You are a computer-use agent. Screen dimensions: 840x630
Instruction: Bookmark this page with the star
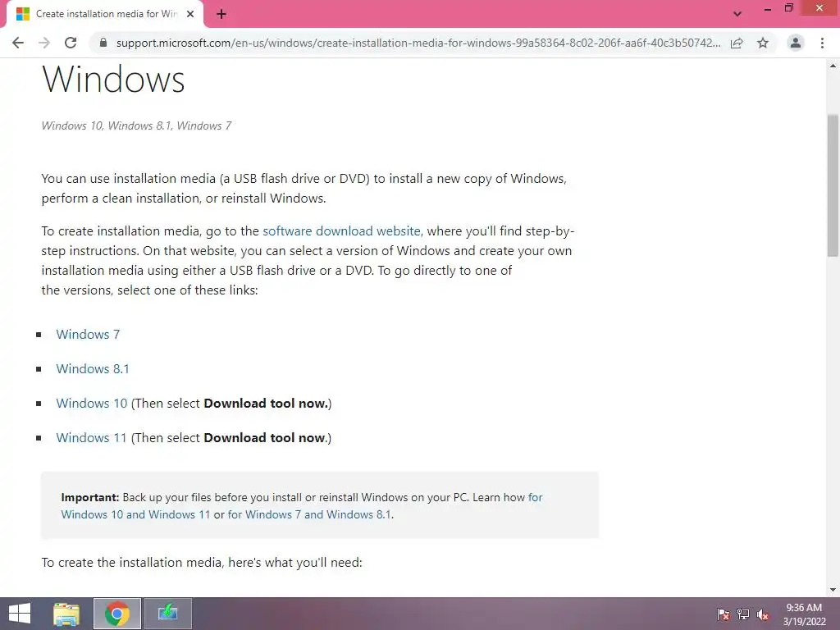(763, 43)
